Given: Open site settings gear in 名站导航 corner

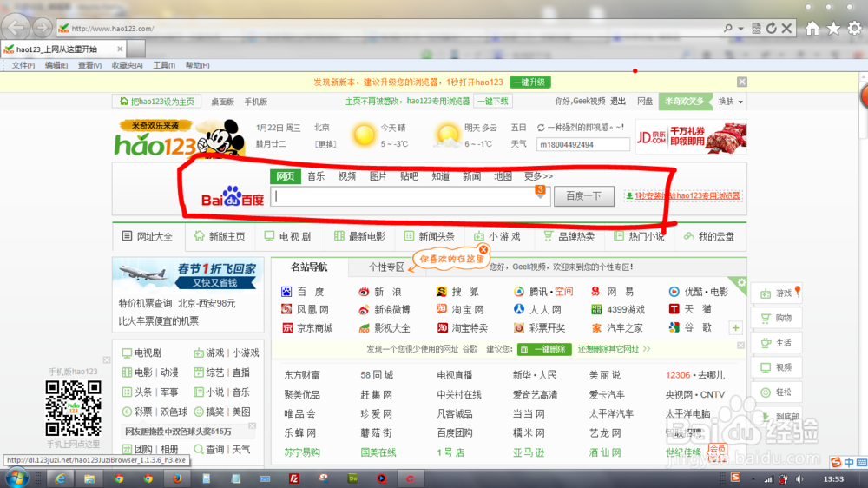Looking at the screenshot, I should (x=741, y=282).
